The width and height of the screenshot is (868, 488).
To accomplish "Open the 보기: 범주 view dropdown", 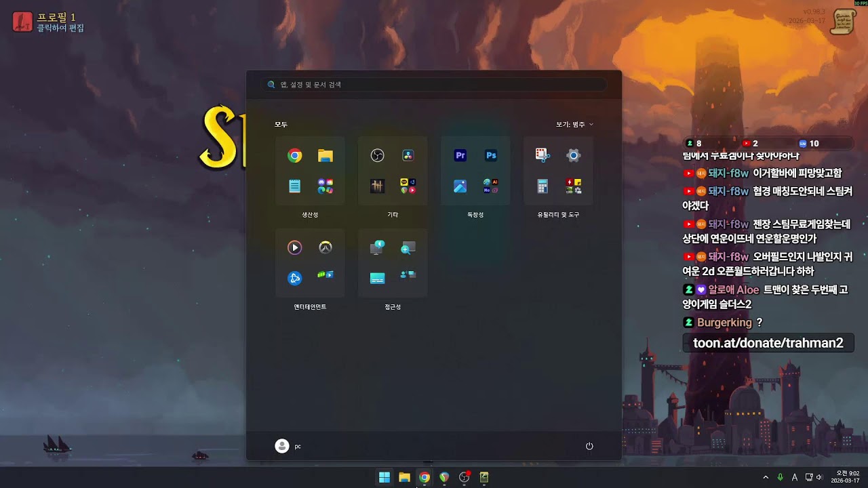I will [575, 125].
